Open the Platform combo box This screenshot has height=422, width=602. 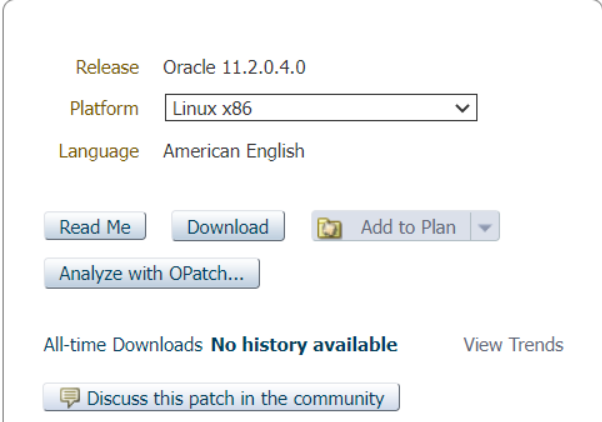coord(320,108)
